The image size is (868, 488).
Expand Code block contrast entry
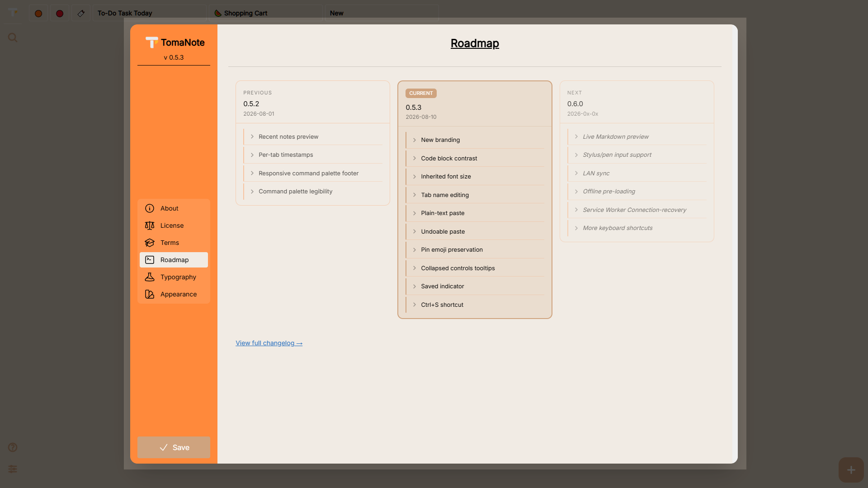tap(475, 158)
